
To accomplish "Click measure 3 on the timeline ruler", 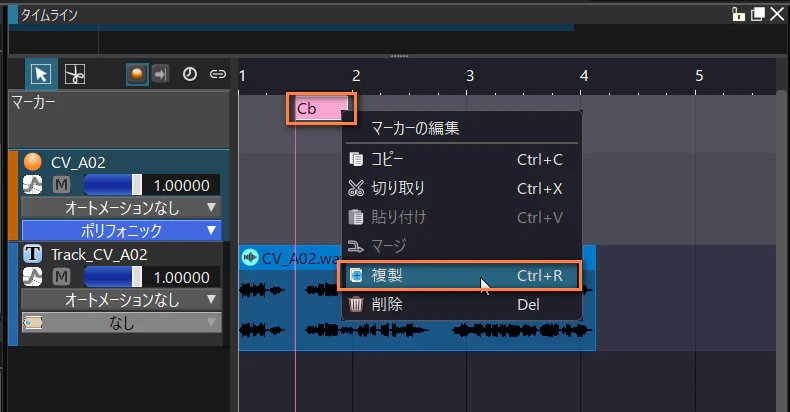I will [470, 76].
